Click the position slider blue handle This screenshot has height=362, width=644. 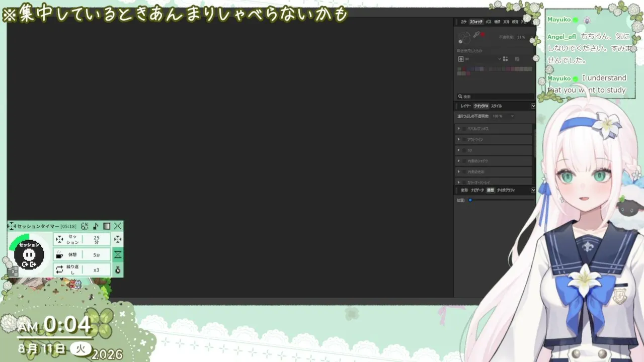[470, 200]
